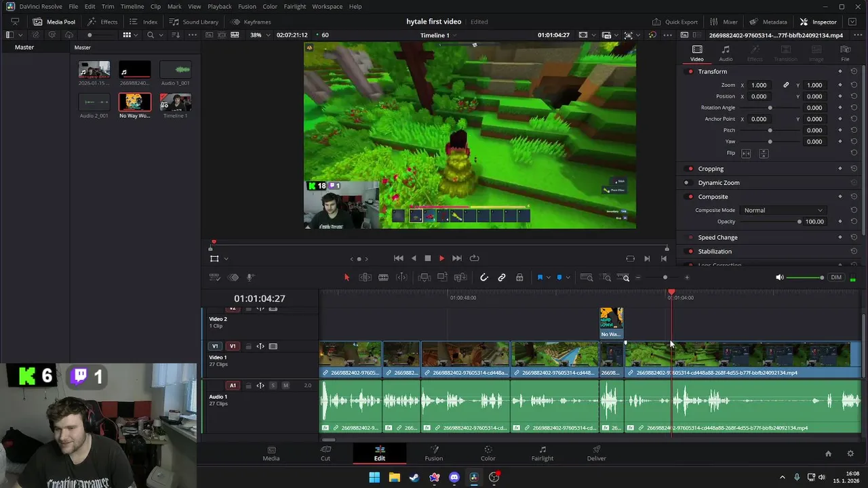Viewport: 868px width, 488px height.
Task: Click the monitor volume slider
Action: (805, 277)
